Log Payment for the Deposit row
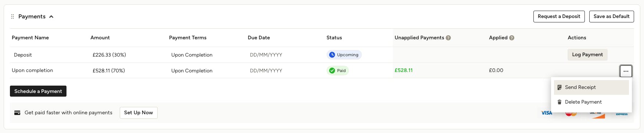The width and height of the screenshot is (644, 133). click(x=587, y=55)
